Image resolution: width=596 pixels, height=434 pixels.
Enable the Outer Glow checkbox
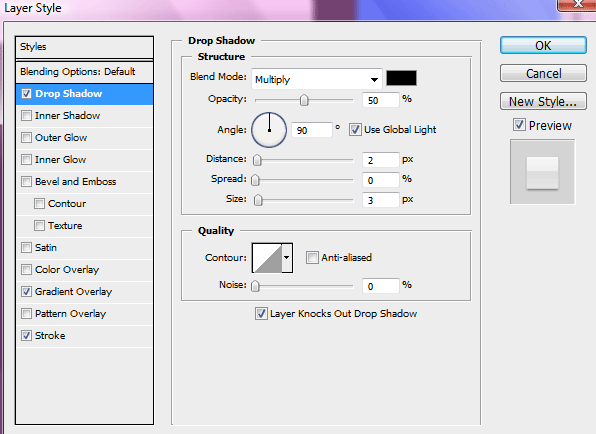[x=26, y=138]
